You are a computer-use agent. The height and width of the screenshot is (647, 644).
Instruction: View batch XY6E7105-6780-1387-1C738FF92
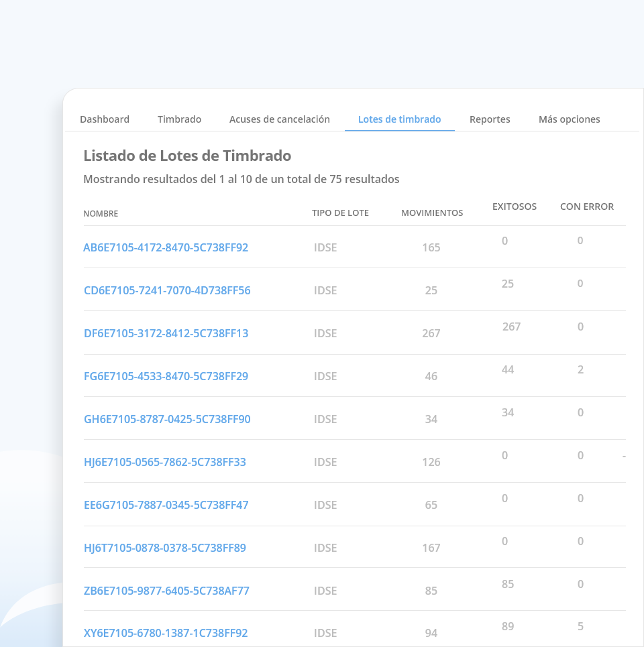pyautogui.click(x=166, y=633)
